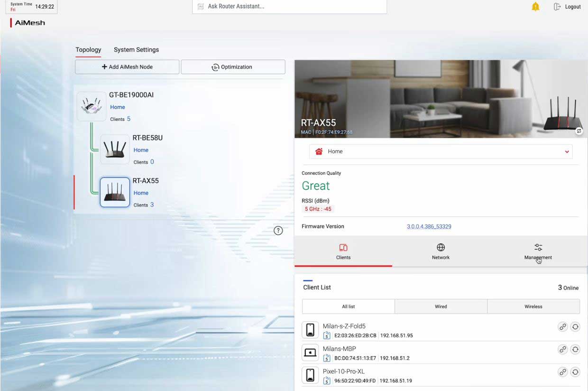588x391 pixels.
Task: Click the System Time 14:29:22 display
Action: click(x=32, y=7)
